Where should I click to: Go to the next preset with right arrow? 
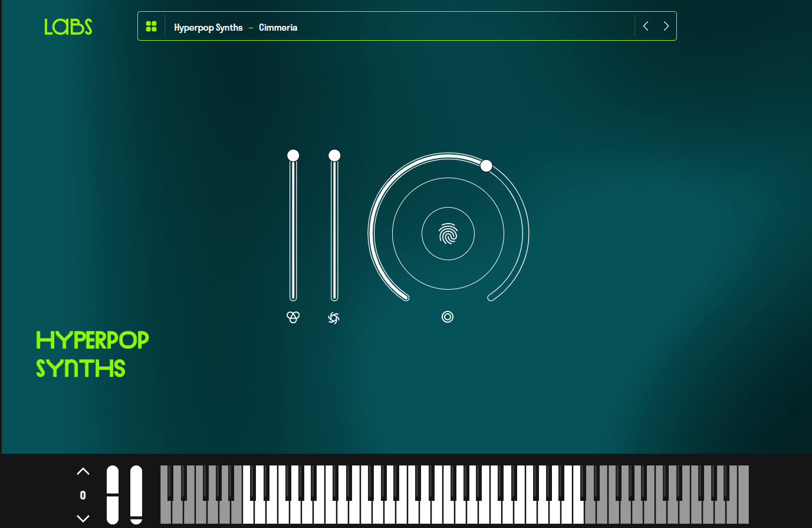click(x=666, y=26)
